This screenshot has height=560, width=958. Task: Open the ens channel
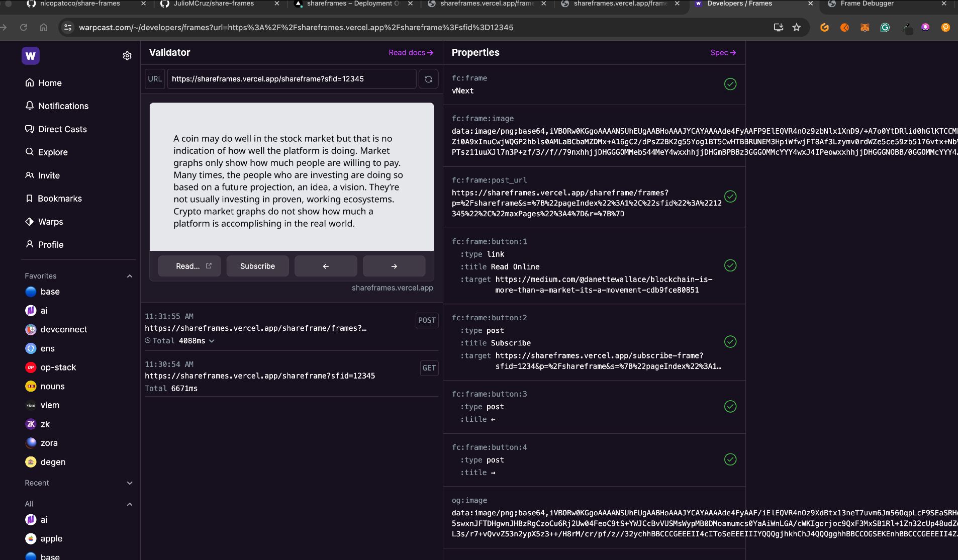pos(40,348)
